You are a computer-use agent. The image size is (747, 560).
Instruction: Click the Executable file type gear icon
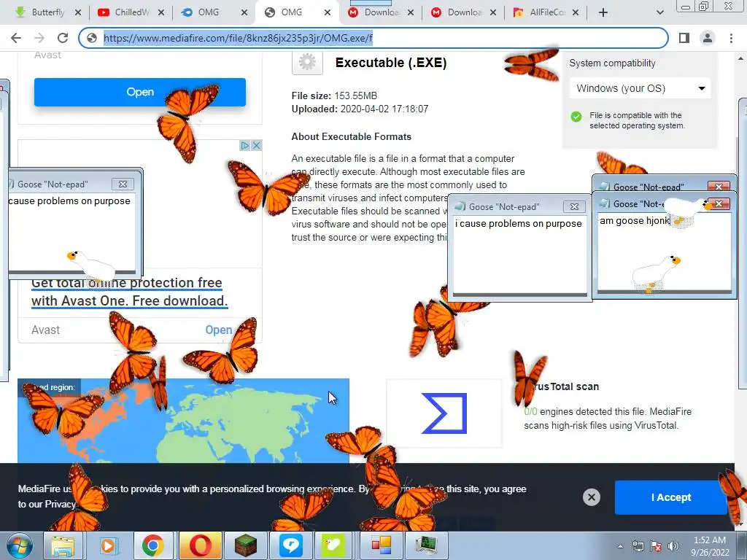coord(307,63)
